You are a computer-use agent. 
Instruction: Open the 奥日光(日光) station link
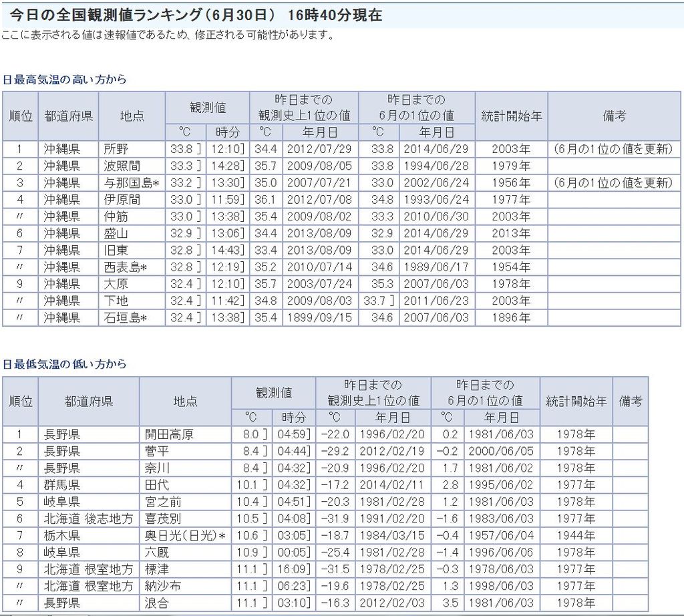pyautogui.click(x=185, y=535)
